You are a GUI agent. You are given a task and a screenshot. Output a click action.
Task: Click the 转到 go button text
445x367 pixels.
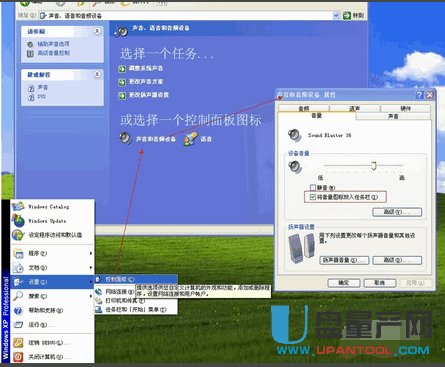358,15
